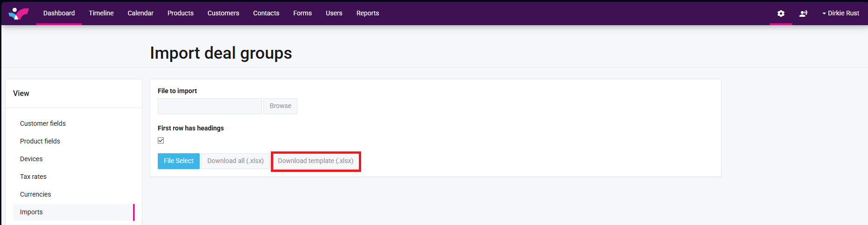The height and width of the screenshot is (225, 868).
Task: Open the settings gear icon
Action: pyautogui.click(x=781, y=14)
